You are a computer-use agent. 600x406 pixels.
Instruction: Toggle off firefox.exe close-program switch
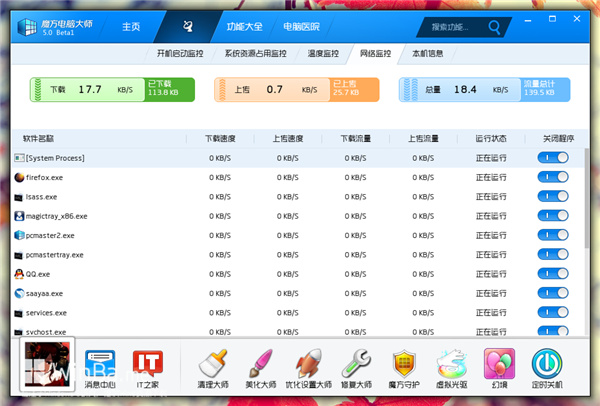tap(553, 177)
